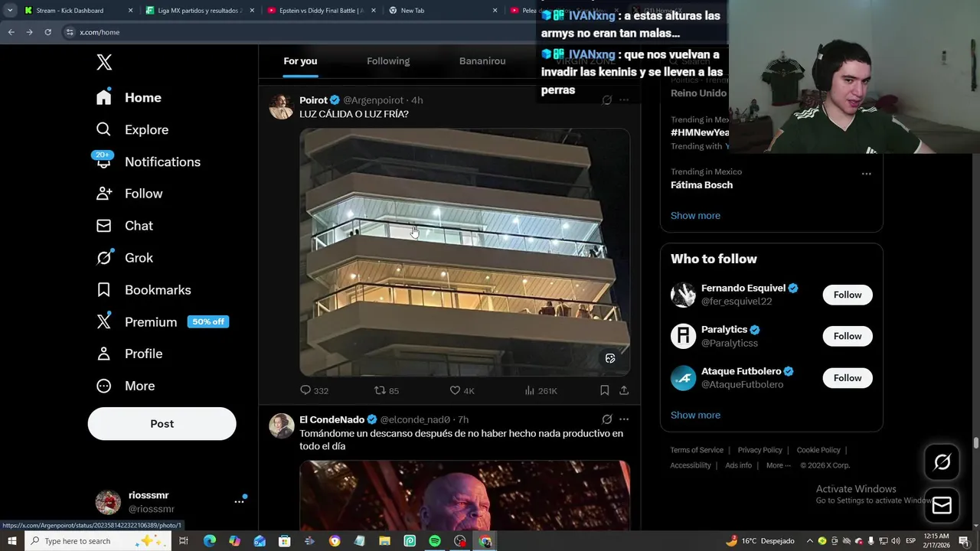Viewport: 980px width, 551px height.
Task: Open Chat from the sidebar
Action: click(125, 226)
